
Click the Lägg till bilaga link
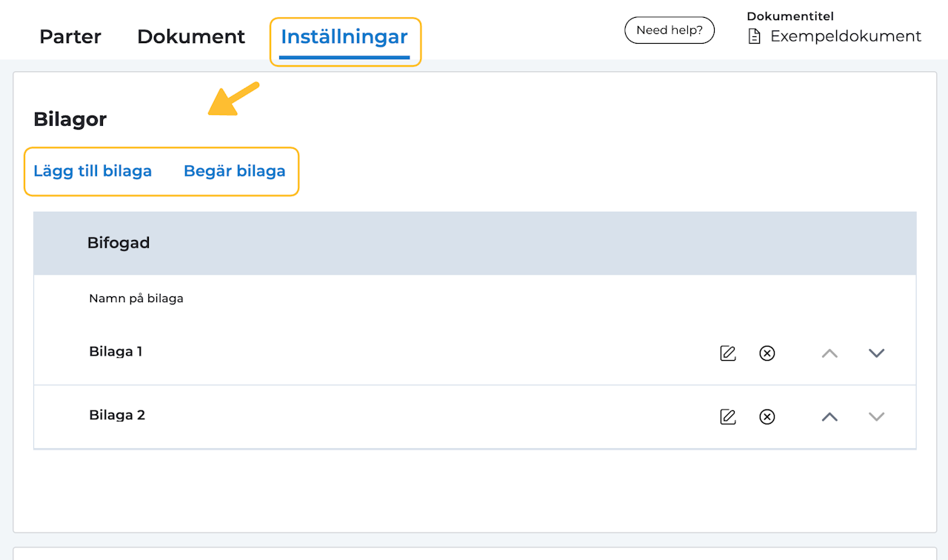pos(93,171)
